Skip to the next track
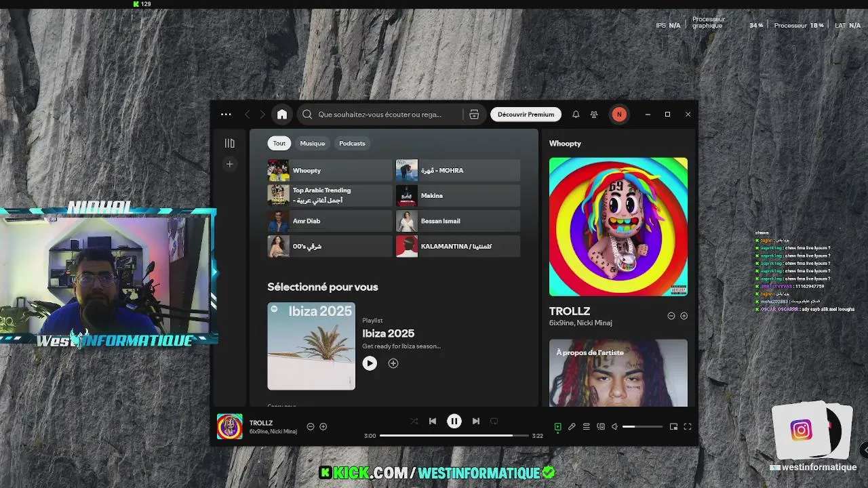Viewport: 868px width, 488px height. pyautogui.click(x=476, y=421)
